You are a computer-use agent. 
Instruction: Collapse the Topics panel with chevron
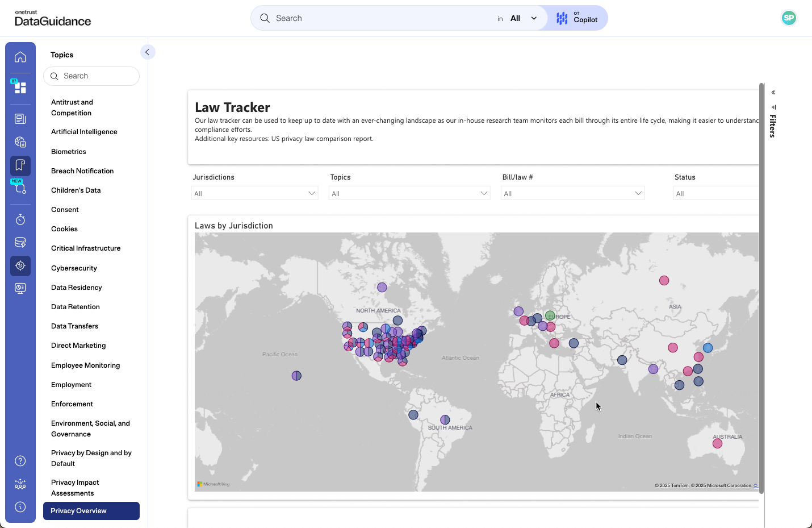tap(147, 52)
